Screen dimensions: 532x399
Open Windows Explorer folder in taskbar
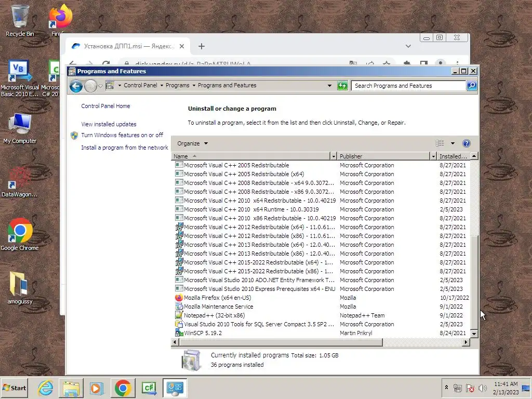tap(71, 388)
